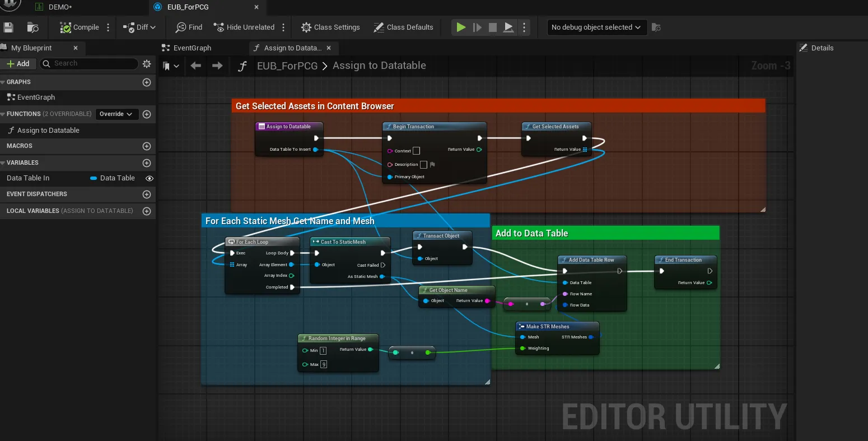Open play options three-dot menu
The height and width of the screenshot is (441, 868).
coord(524,27)
